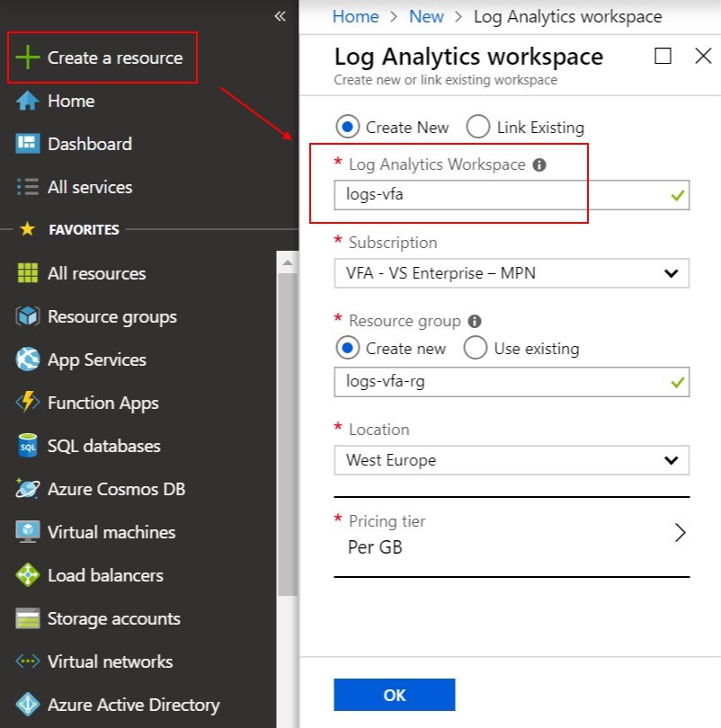Click the blue OK button
This screenshot has width=721, height=728.
pyautogui.click(x=394, y=695)
